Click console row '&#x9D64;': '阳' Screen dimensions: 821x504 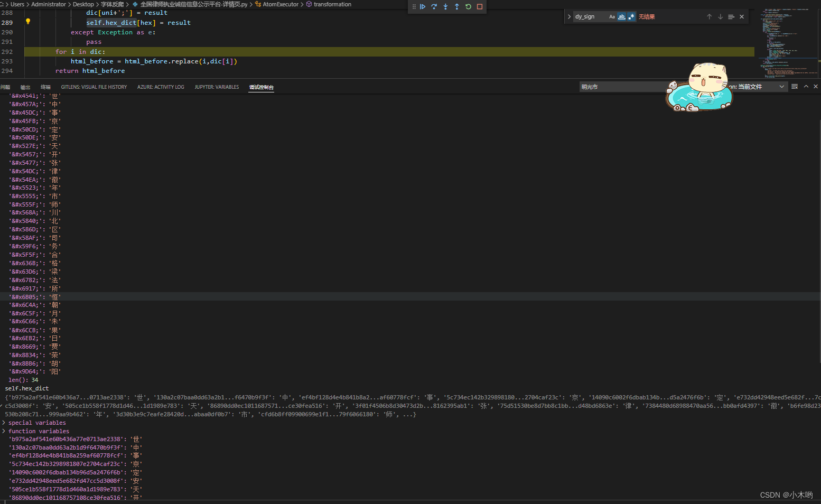pyautogui.click(x=35, y=372)
